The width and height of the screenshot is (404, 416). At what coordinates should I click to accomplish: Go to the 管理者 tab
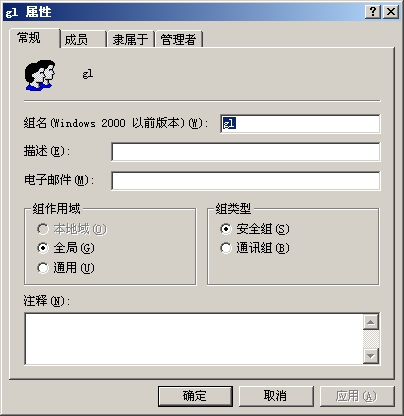coord(179,39)
